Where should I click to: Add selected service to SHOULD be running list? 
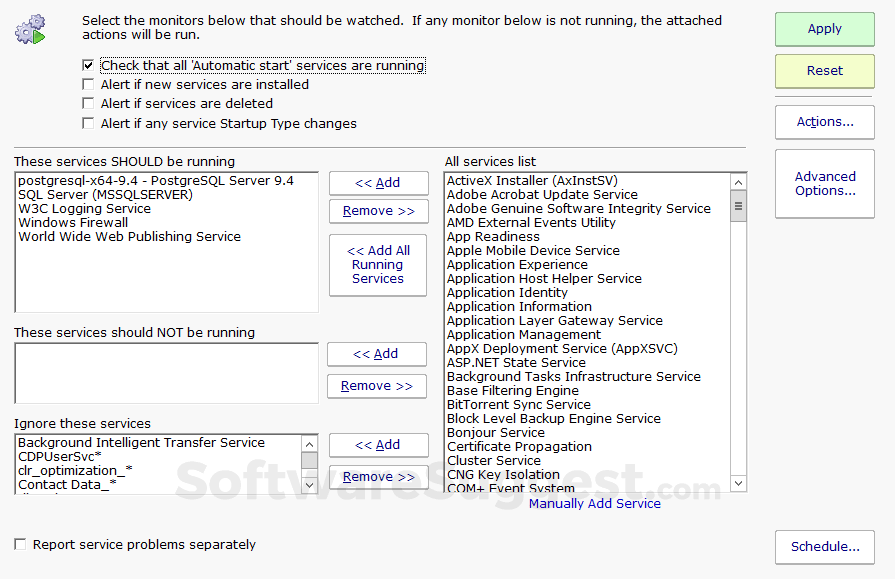click(378, 183)
